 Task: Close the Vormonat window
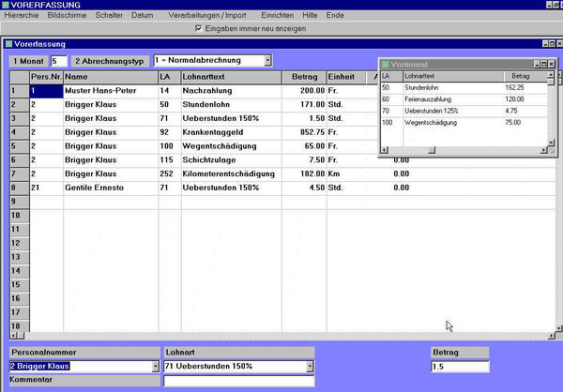(x=552, y=65)
